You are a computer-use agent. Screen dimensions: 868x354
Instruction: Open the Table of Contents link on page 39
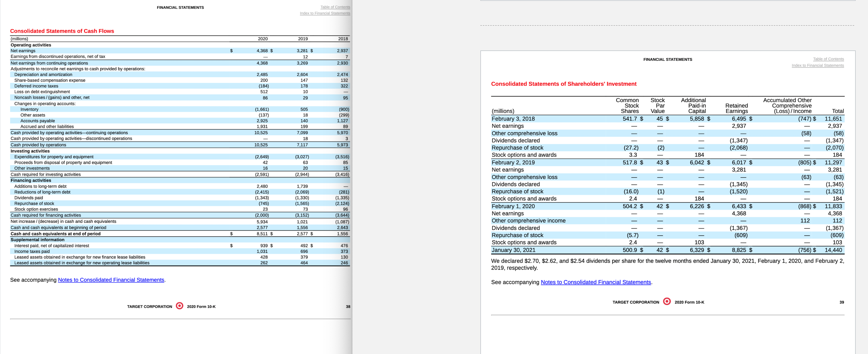coord(829,58)
